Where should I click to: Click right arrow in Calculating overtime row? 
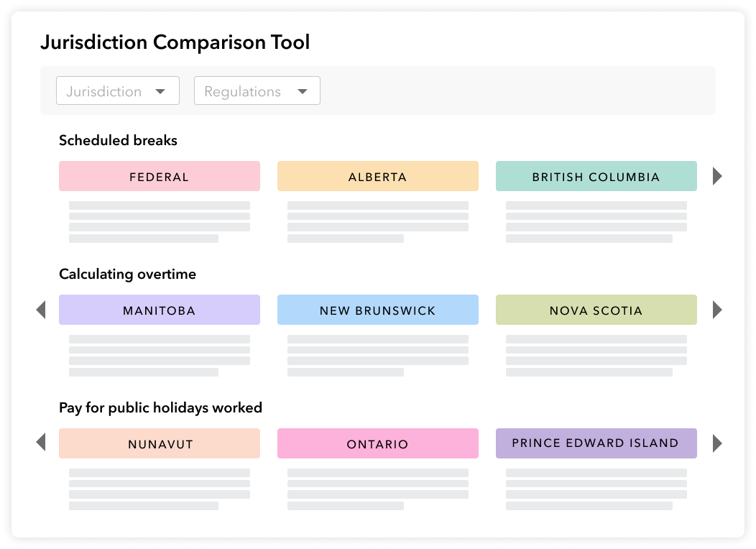click(716, 310)
